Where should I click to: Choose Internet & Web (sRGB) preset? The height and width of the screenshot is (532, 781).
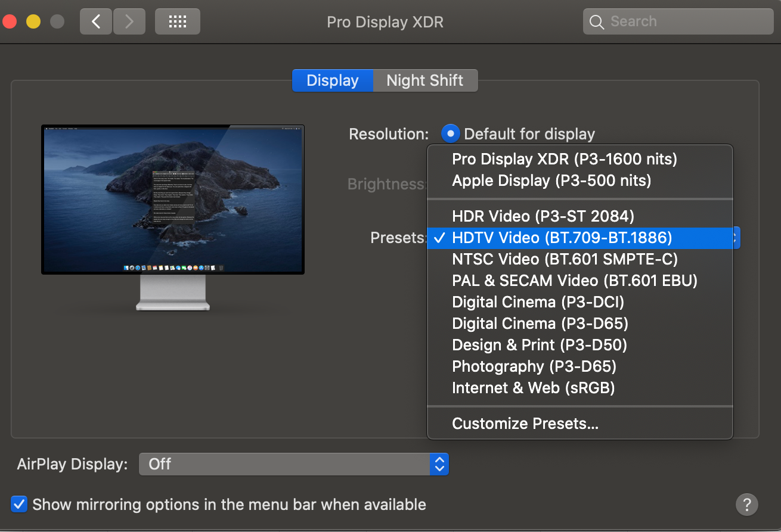tap(580, 388)
